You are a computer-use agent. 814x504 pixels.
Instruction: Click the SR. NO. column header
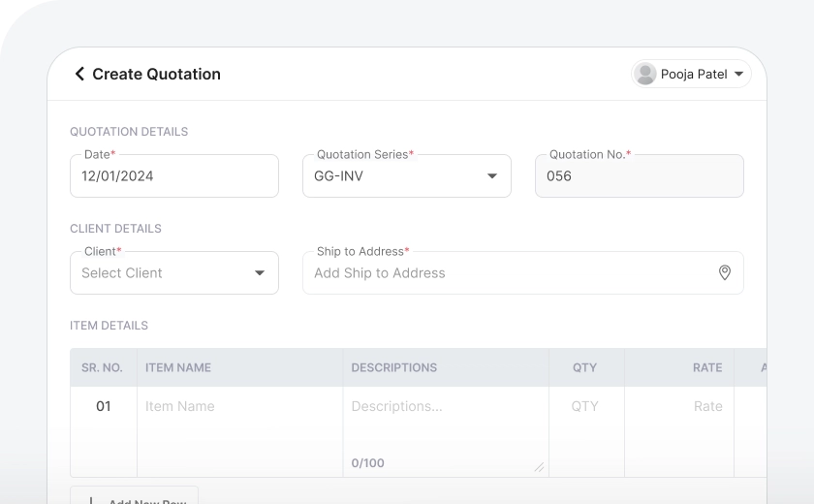pyautogui.click(x=102, y=367)
